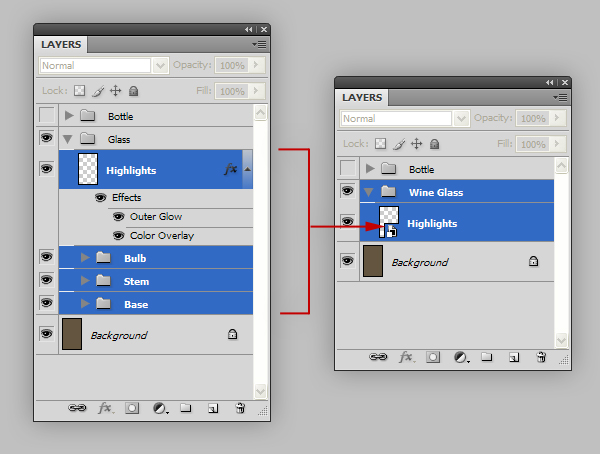
Task: Click Opacity value field in right panel
Action: tap(533, 118)
